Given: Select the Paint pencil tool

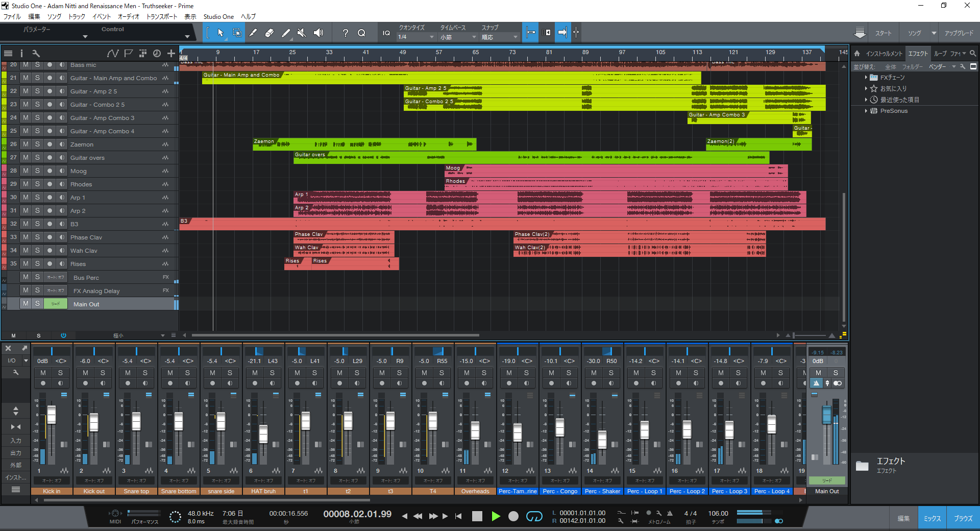Looking at the screenshot, I should click(286, 33).
